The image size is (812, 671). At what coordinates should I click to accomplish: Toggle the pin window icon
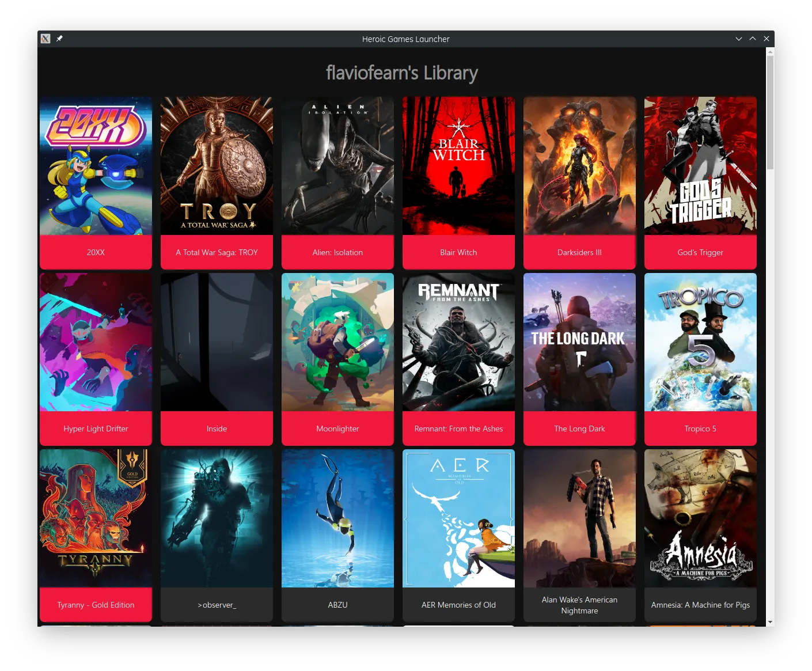point(58,39)
